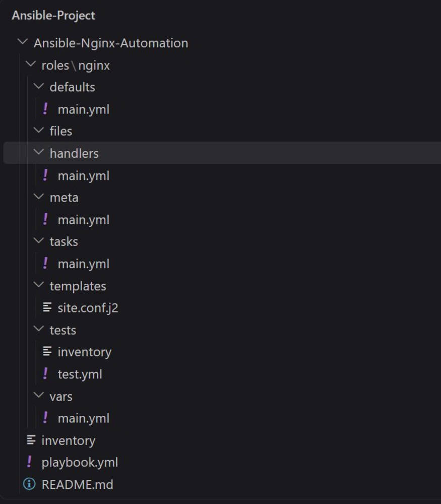The height and width of the screenshot is (504, 441).
Task: Click the YAML icon beside test.yml
Action: coord(46,373)
